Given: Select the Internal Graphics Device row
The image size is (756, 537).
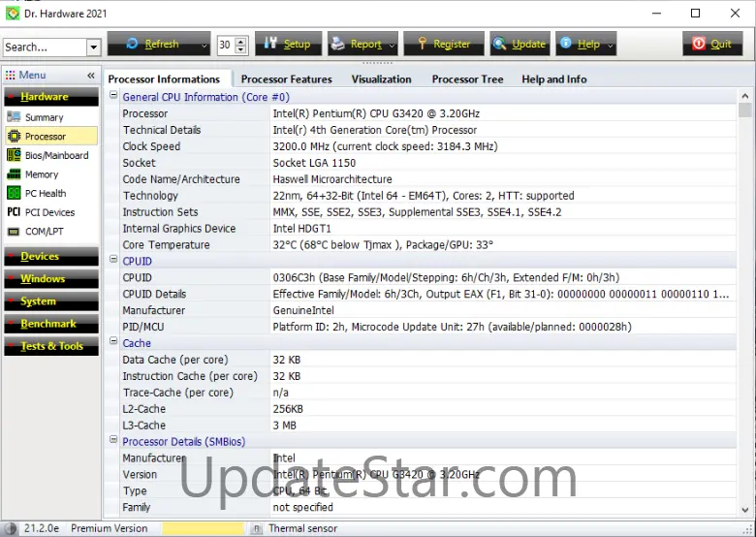Looking at the screenshot, I should tap(428, 229).
